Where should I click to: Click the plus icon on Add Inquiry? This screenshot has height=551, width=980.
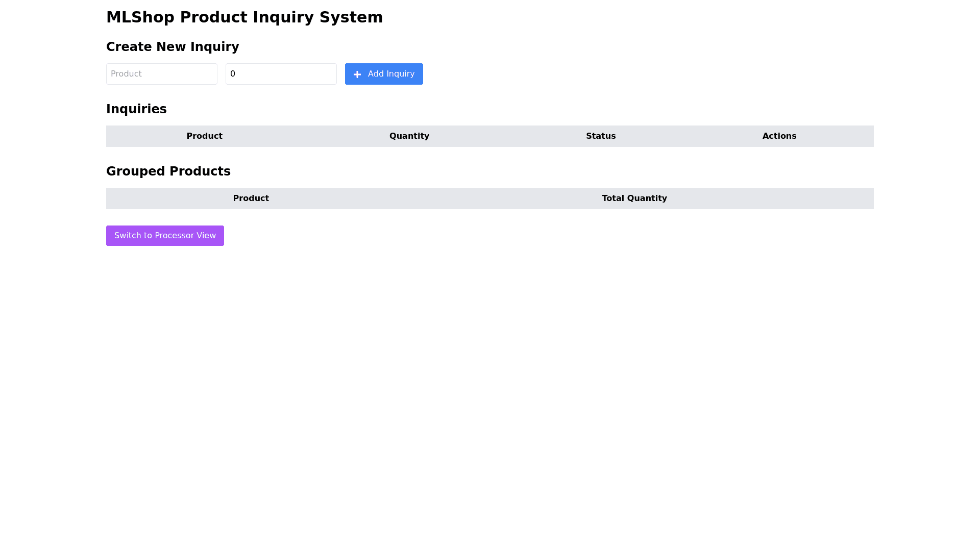357,74
